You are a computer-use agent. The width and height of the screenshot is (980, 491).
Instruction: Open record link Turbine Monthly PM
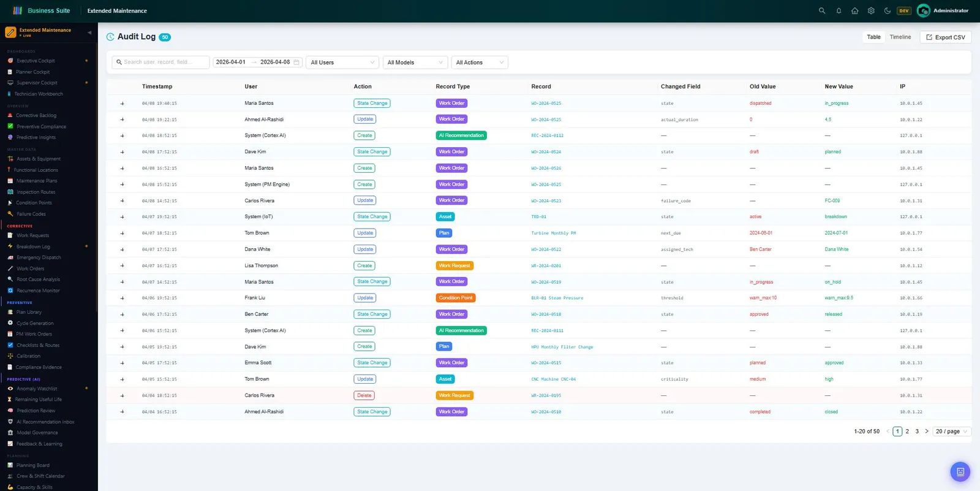[x=553, y=233]
